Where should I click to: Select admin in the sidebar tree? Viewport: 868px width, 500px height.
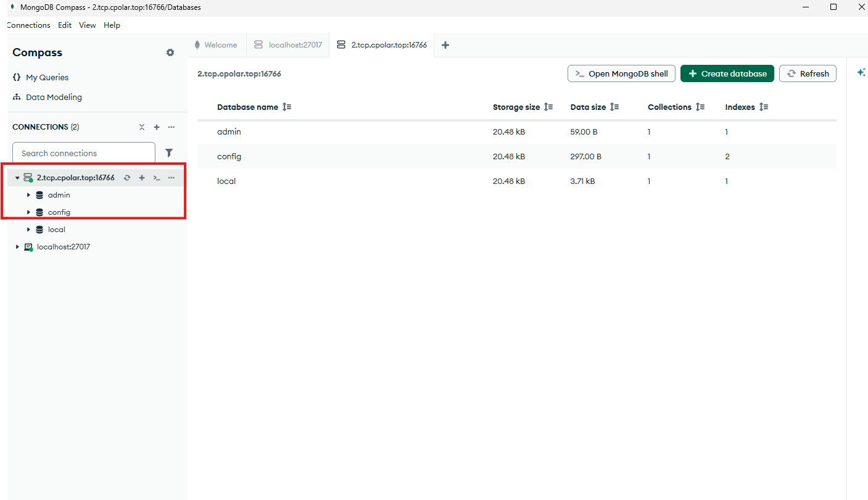pyautogui.click(x=59, y=195)
